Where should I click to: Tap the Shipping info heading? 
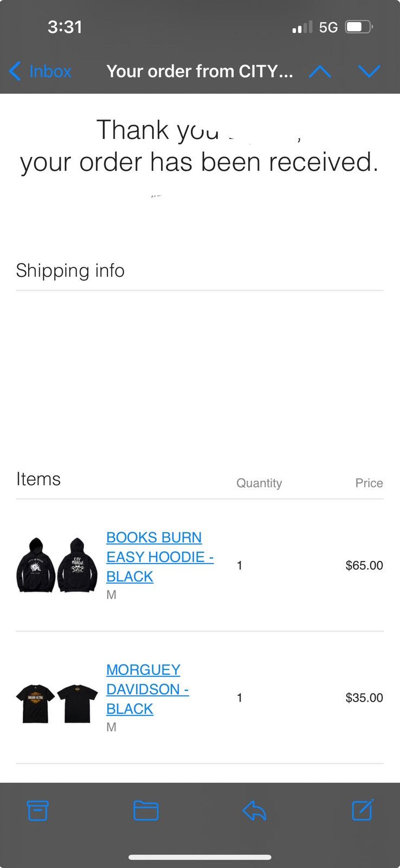tap(70, 270)
